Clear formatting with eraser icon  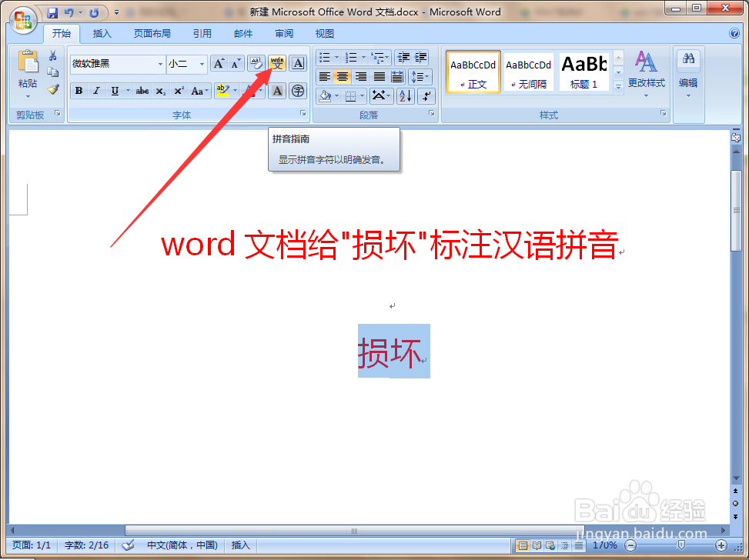tap(256, 63)
